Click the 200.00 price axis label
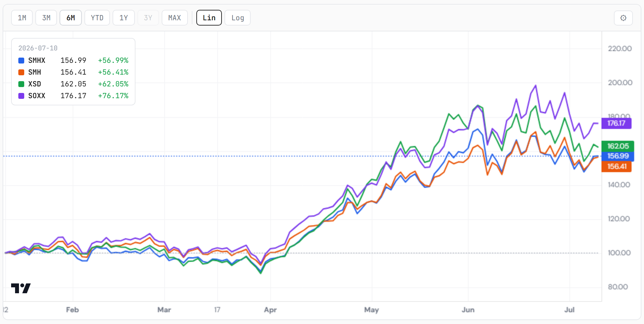 click(x=620, y=83)
